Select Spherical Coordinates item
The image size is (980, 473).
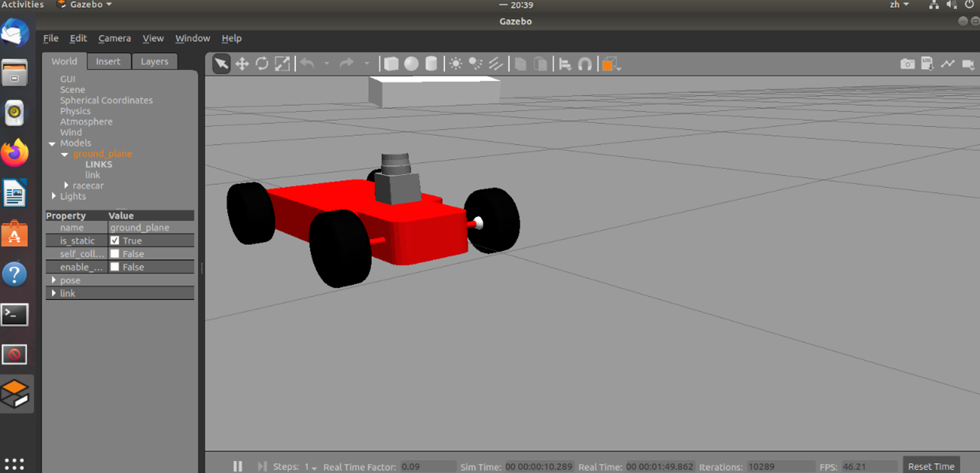tap(106, 100)
